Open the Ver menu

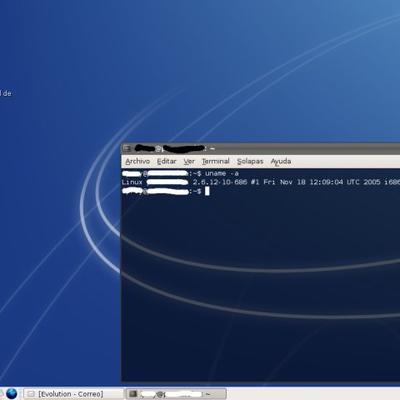coord(189,161)
